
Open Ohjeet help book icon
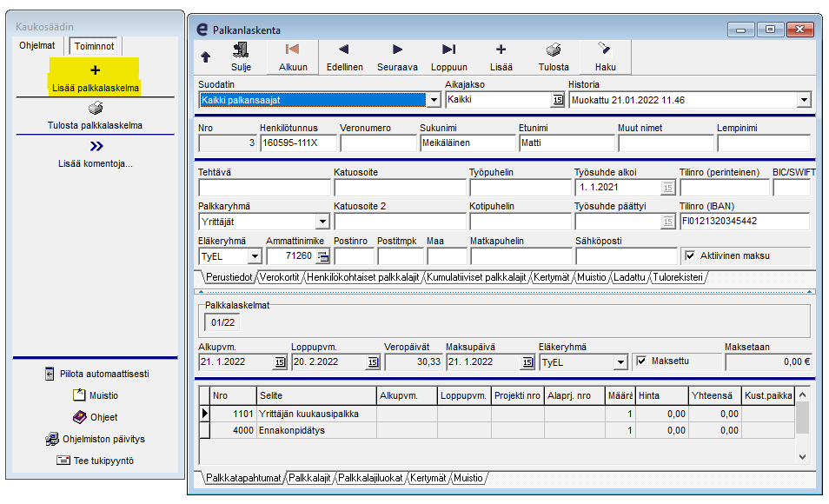79,417
